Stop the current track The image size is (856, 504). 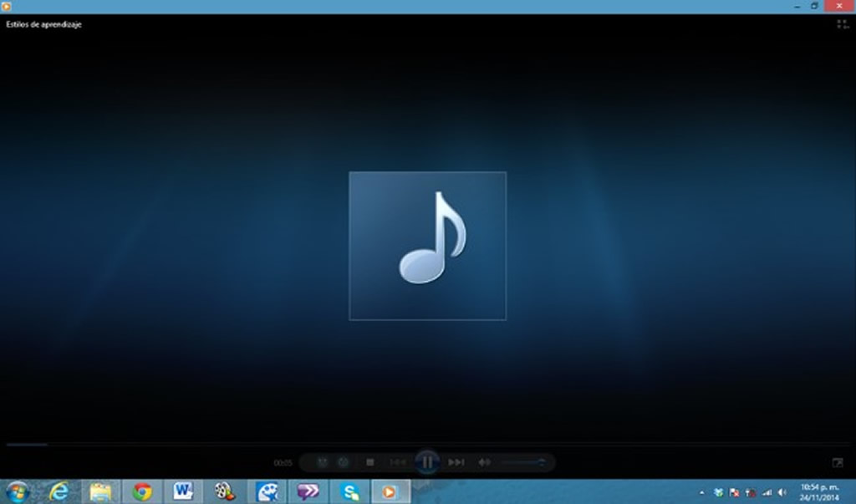tap(370, 462)
